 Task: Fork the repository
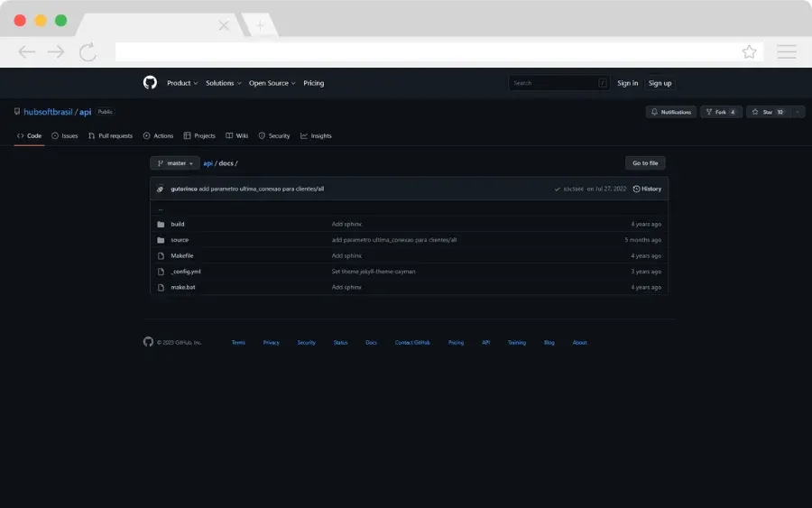(721, 112)
